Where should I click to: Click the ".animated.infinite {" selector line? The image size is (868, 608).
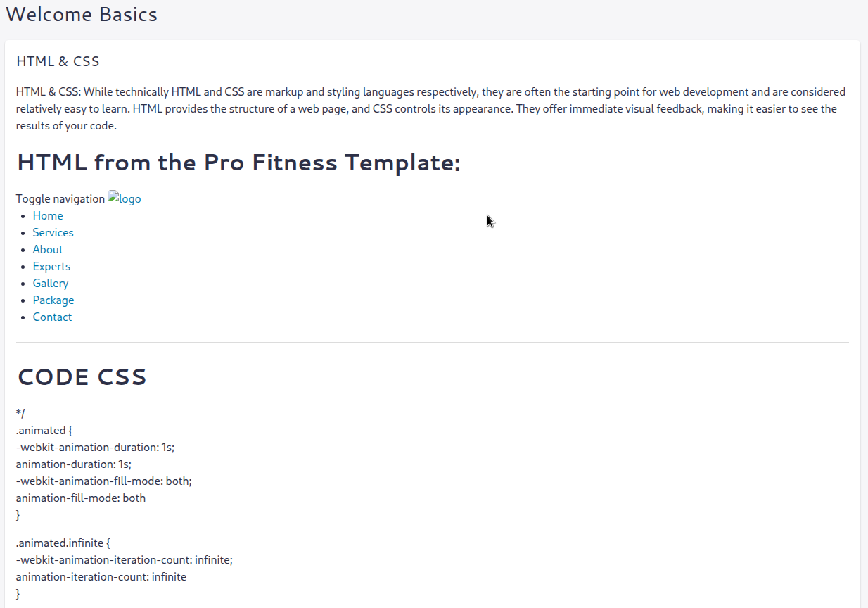(x=63, y=543)
